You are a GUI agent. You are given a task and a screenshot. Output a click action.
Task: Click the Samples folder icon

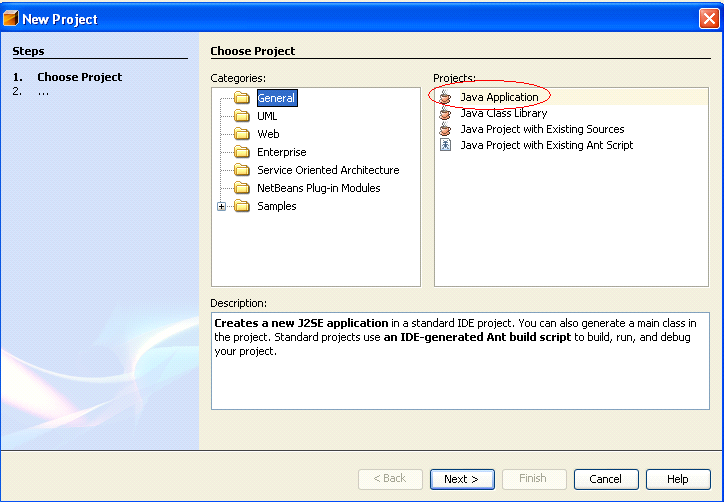(242, 206)
